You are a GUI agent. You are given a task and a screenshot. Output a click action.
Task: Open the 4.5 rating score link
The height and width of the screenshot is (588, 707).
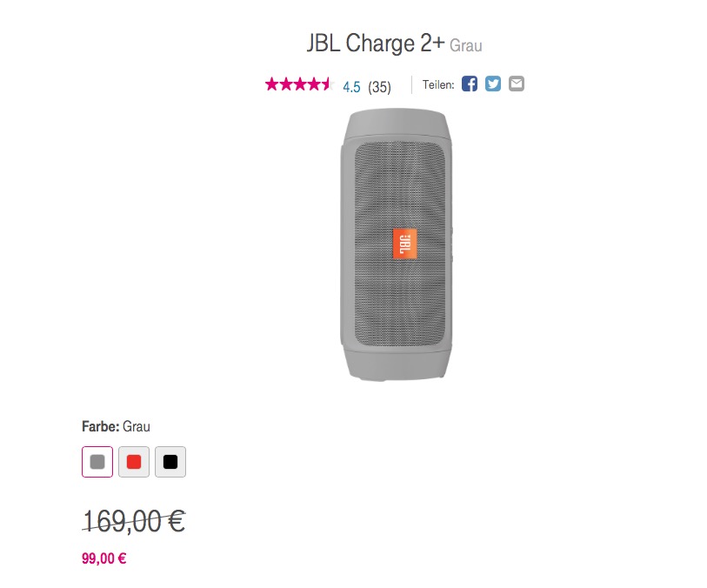351,87
